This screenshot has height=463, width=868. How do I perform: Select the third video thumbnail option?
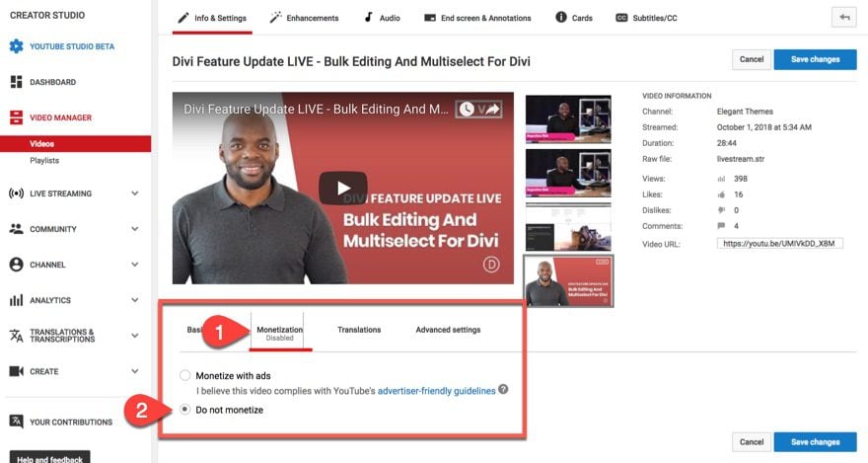pyautogui.click(x=568, y=226)
